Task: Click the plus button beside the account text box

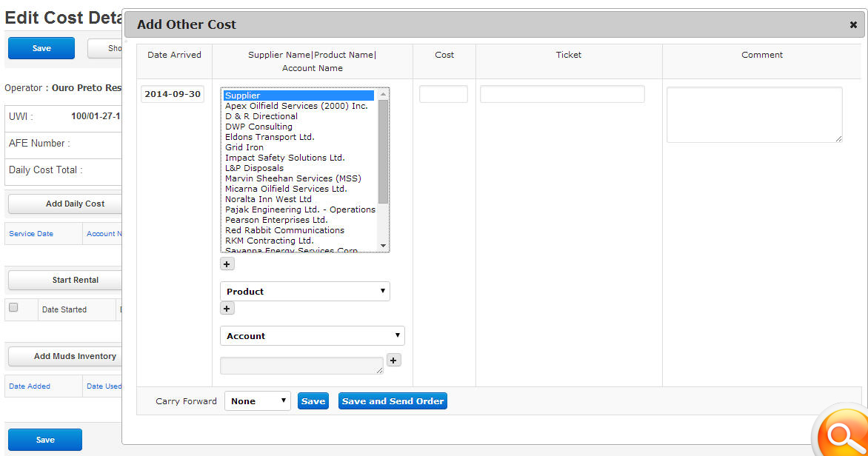Action: (x=393, y=361)
